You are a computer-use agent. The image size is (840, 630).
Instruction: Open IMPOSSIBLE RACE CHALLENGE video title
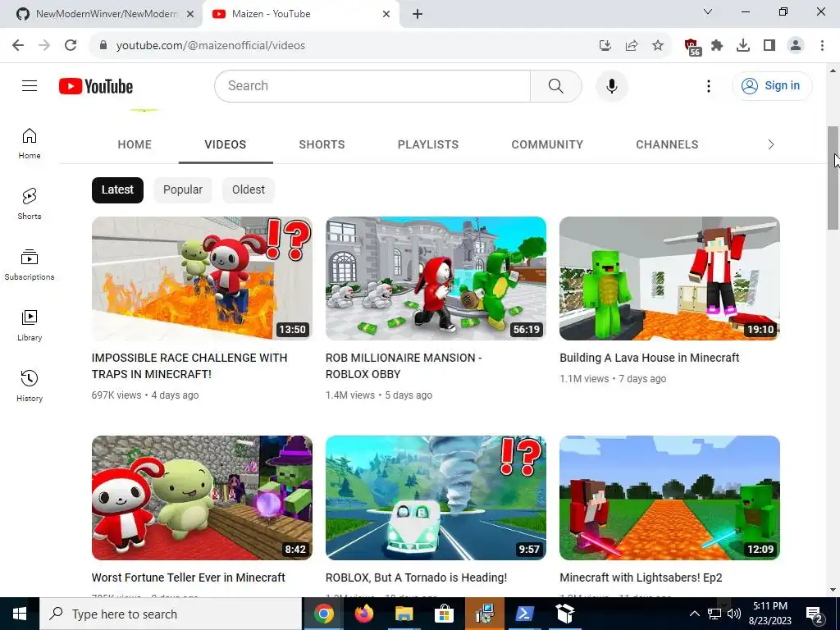click(189, 366)
